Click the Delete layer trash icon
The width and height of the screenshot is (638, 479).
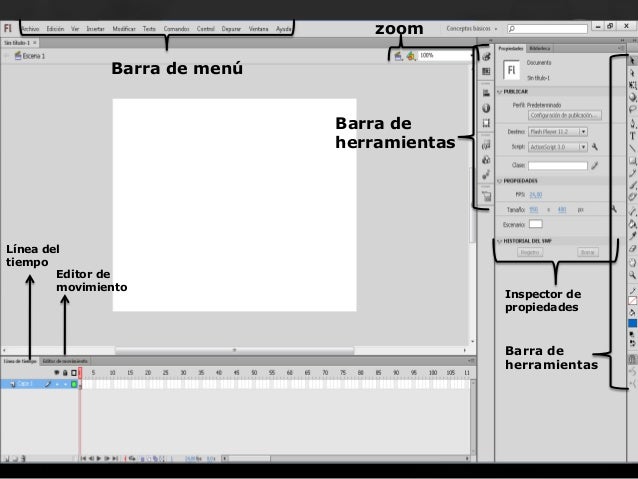coord(23,459)
